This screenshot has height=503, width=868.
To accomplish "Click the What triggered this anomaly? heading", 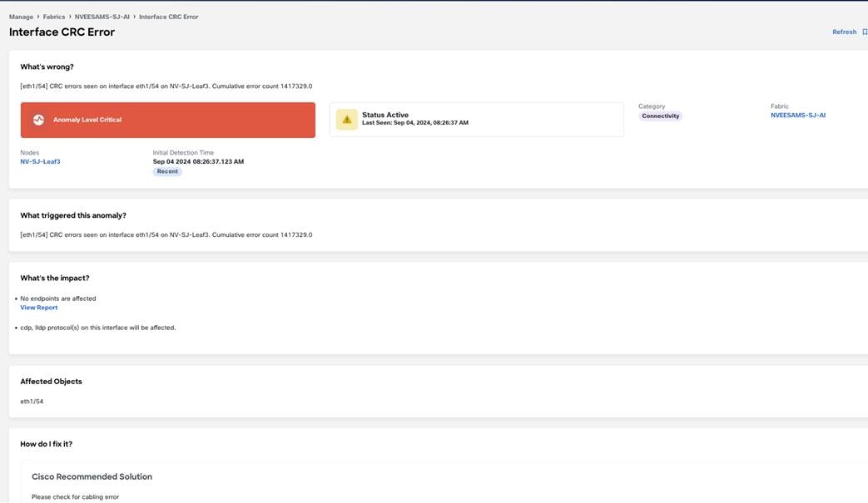I will [73, 215].
